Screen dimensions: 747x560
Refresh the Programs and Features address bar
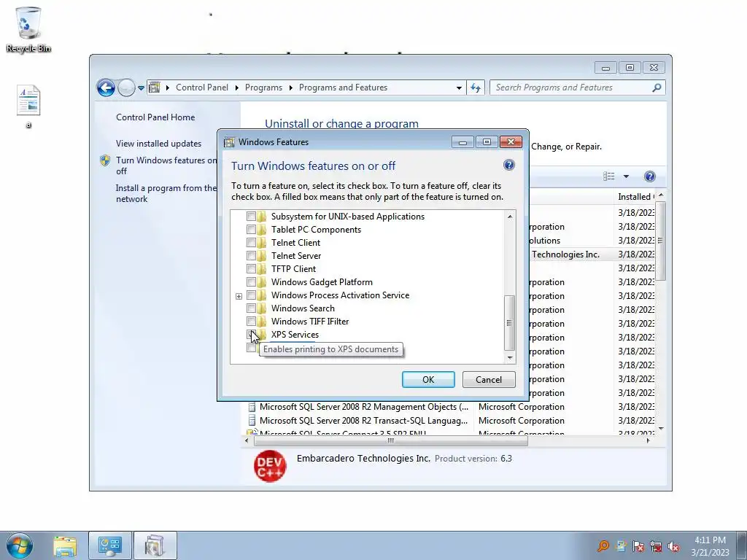point(476,87)
